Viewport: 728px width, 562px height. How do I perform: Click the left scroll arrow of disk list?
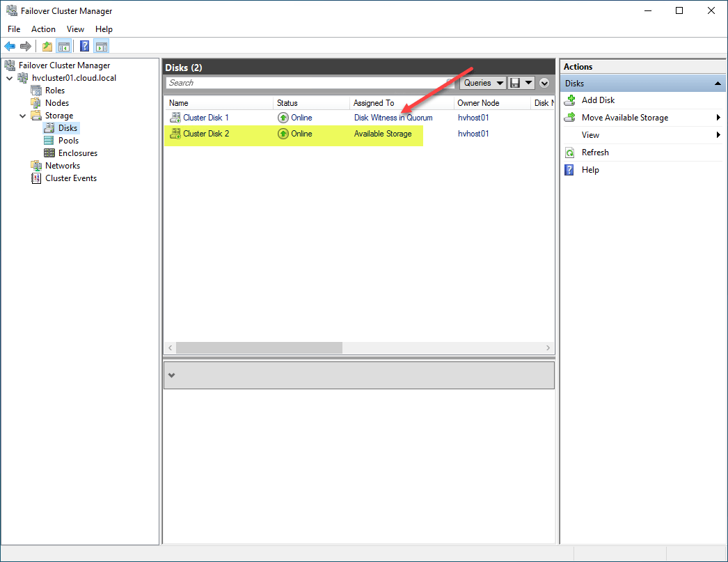point(171,348)
